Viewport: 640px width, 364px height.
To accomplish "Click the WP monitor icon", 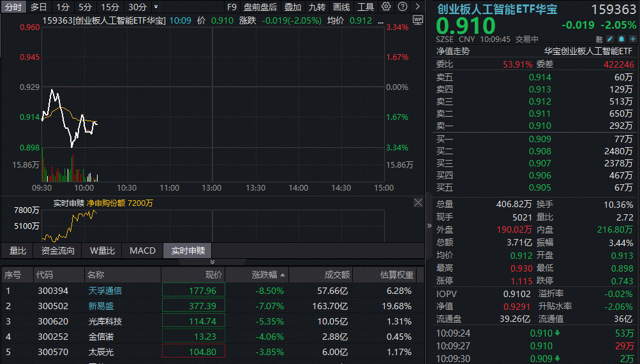I will pyautogui.click(x=417, y=20).
